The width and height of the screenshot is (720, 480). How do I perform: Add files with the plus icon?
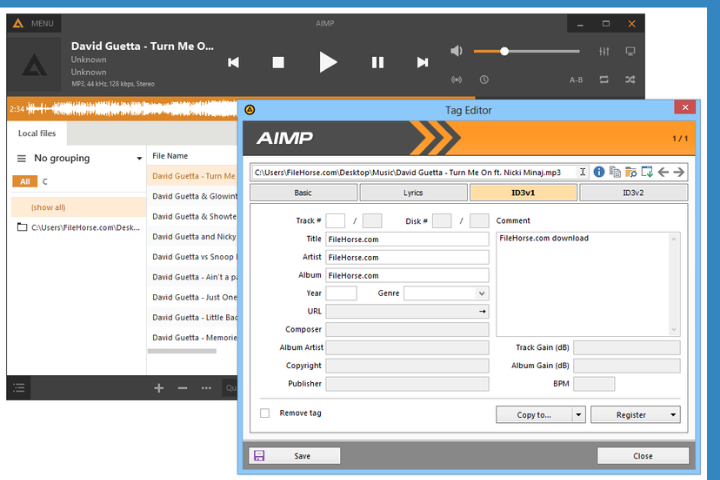(x=159, y=388)
